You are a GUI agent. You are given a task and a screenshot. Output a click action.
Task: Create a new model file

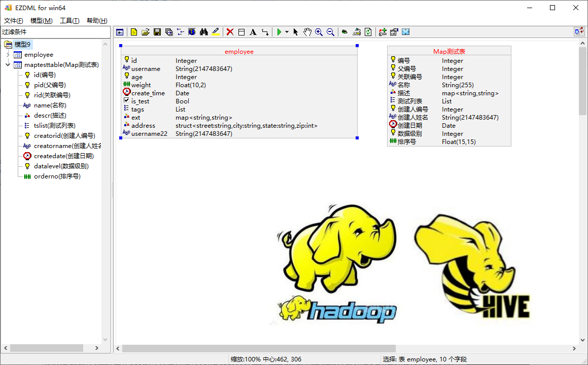pos(134,32)
